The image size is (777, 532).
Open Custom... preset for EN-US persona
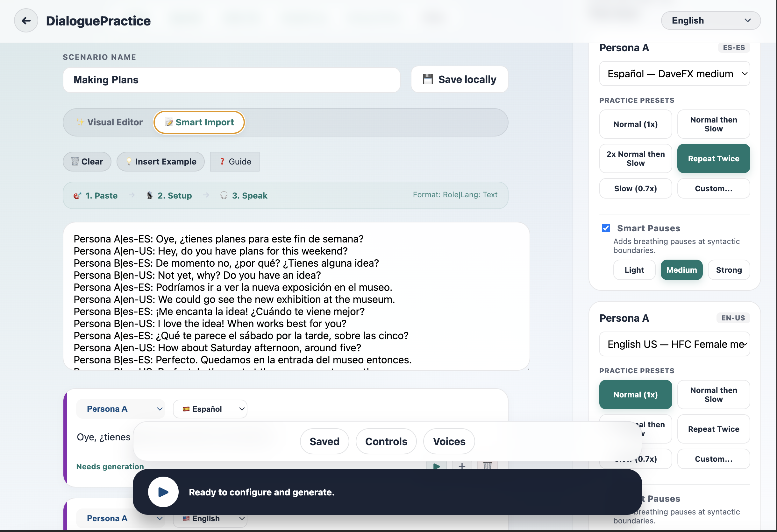[x=714, y=459]
